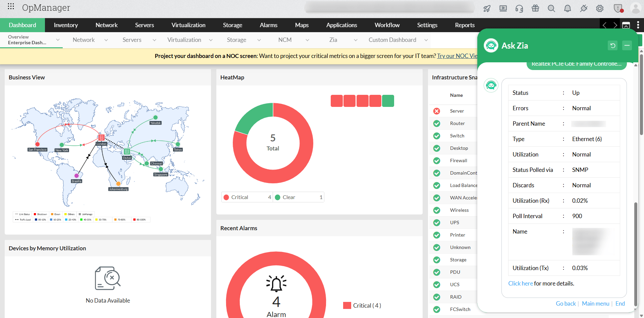Screen dimensions: 644x318
Task: Select the Wireless row in Infrastructure Snapshot
Action: 453,210
